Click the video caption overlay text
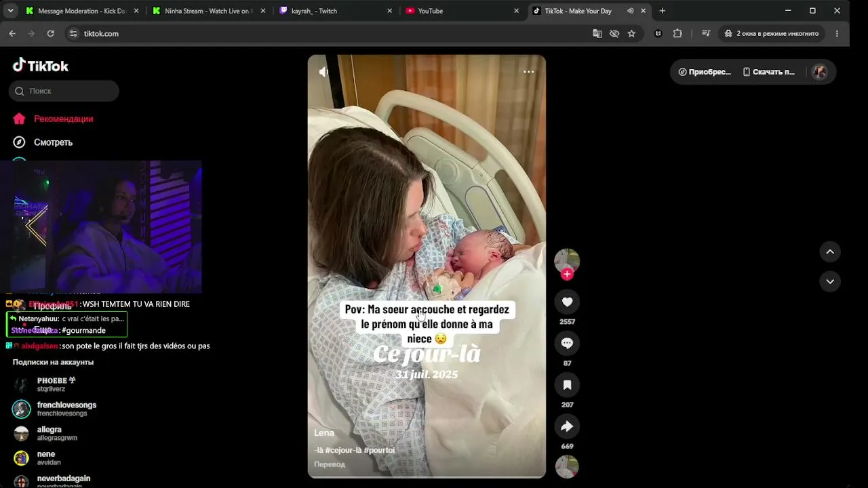This screenshot has height=488, width=868. click(427, 324)
